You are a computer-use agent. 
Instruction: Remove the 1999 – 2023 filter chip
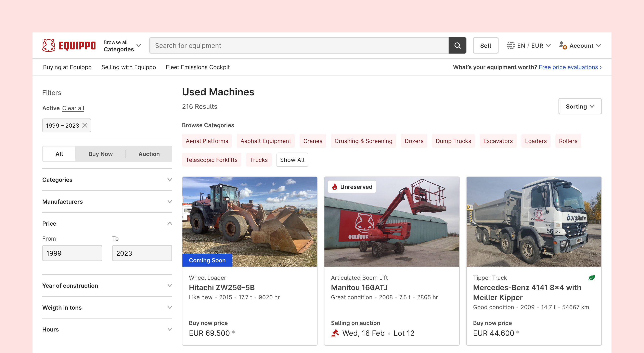[x=85, y=125]
